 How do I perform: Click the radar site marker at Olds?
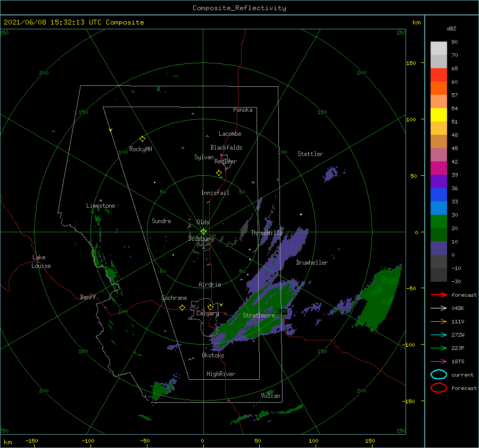pyautogui.click(x=203, y=232)
